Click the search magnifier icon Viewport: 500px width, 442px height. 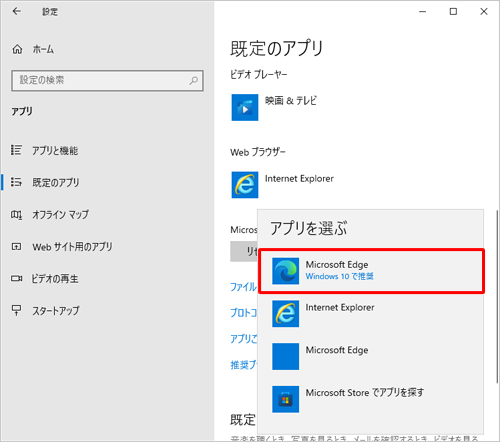tap(193, 80)
